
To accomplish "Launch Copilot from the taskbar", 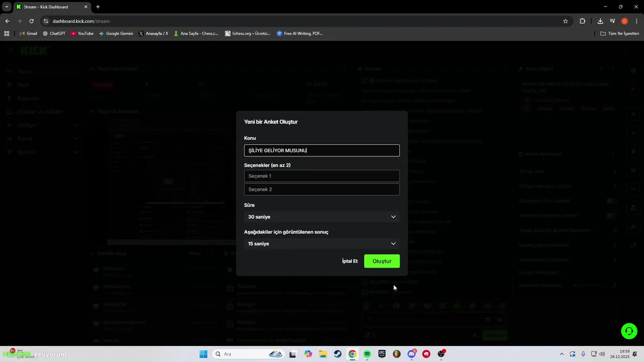I will (x=308, y=354).
